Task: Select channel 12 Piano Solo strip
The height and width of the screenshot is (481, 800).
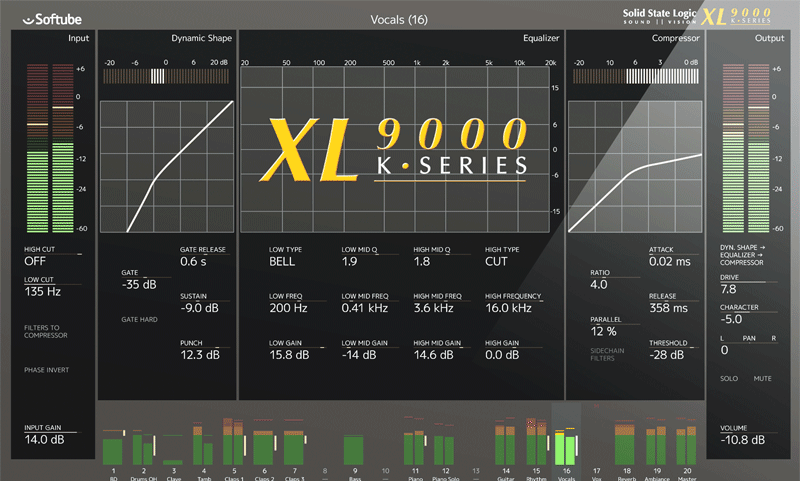Action: [x=445, y=448]
